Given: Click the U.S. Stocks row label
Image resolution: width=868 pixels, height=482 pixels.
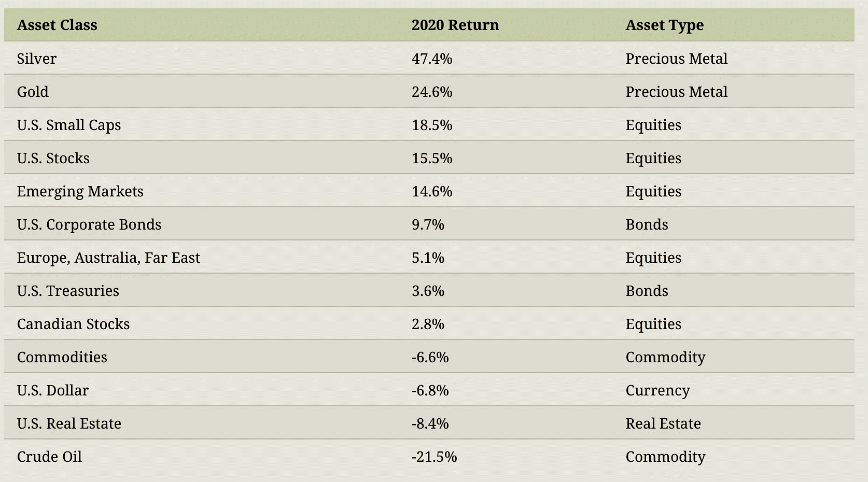Looking at the screenshot, I should [x=53, y=158].
